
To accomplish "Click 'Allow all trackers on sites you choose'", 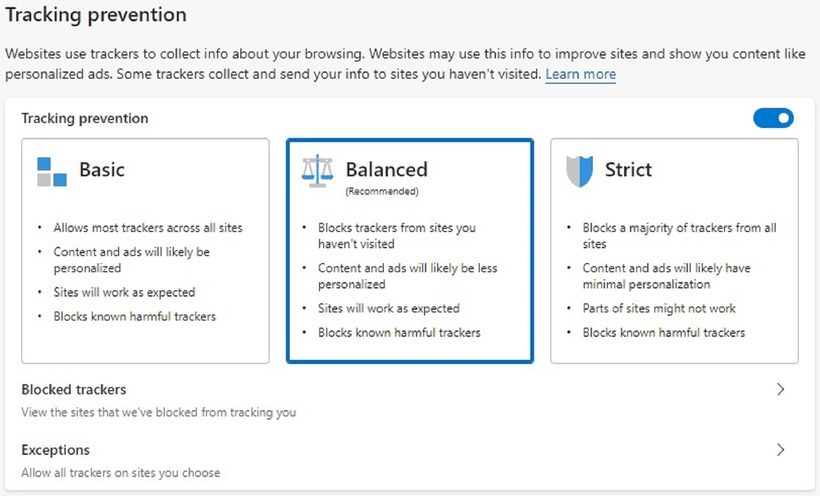I will click(x=121, y=473).
